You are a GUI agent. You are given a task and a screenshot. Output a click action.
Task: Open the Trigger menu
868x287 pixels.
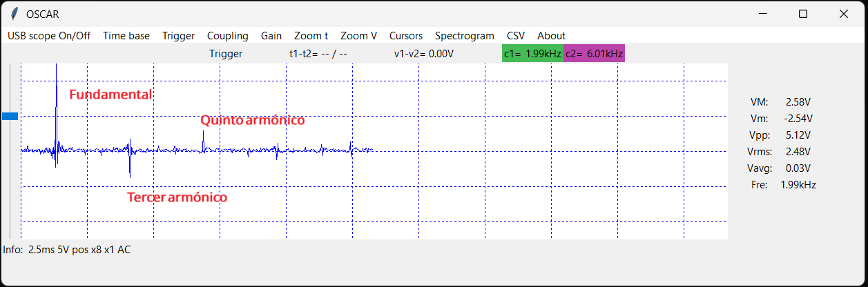179,36
